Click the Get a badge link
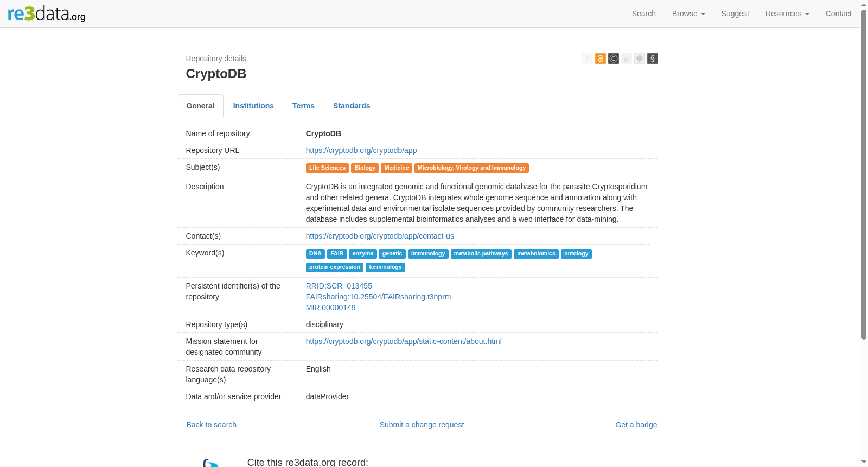The image size is (868, 467). tap(636, 425)
